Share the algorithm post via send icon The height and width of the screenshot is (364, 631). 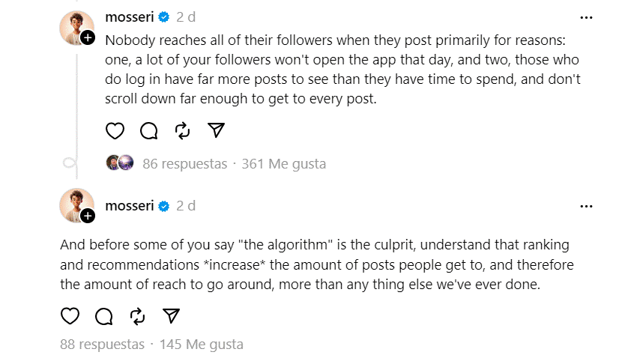[x=171, y=316]
